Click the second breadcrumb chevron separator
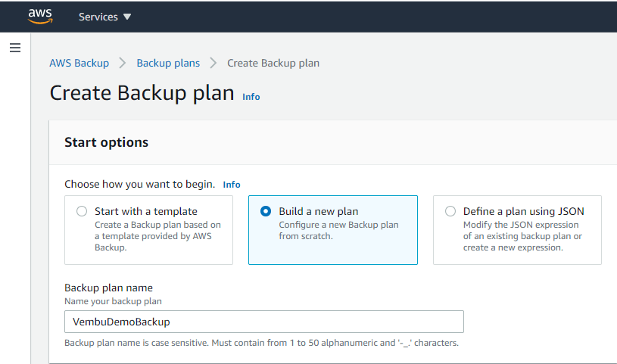 (213, 63)
